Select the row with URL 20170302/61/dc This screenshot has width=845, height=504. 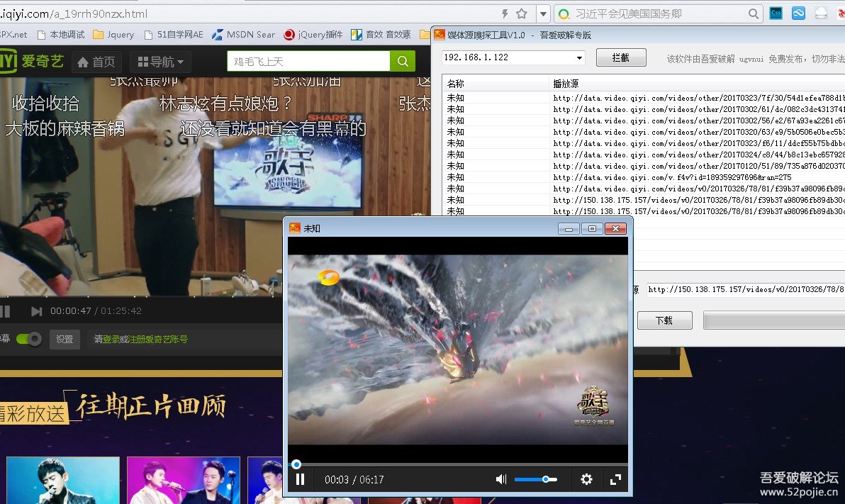[644, 109]
